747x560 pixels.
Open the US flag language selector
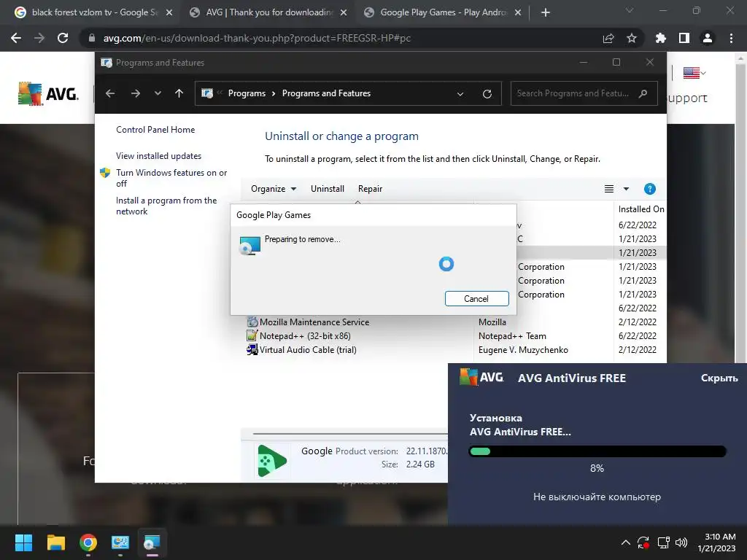(694, 73)
